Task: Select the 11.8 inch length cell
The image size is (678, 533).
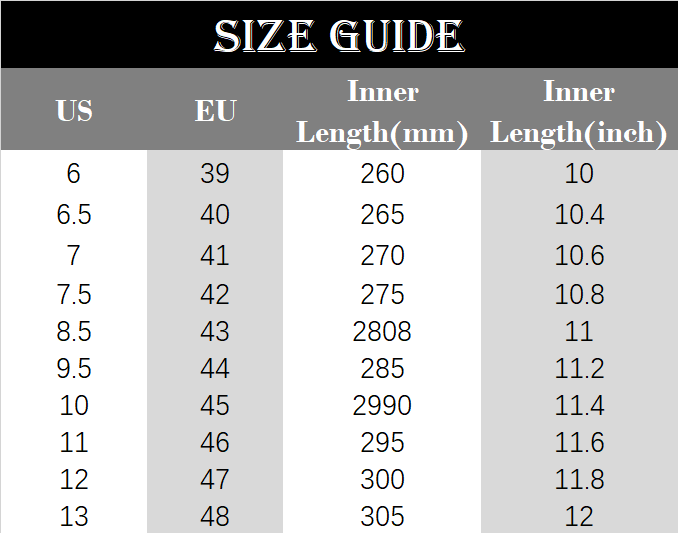Action: click(579, 479)
